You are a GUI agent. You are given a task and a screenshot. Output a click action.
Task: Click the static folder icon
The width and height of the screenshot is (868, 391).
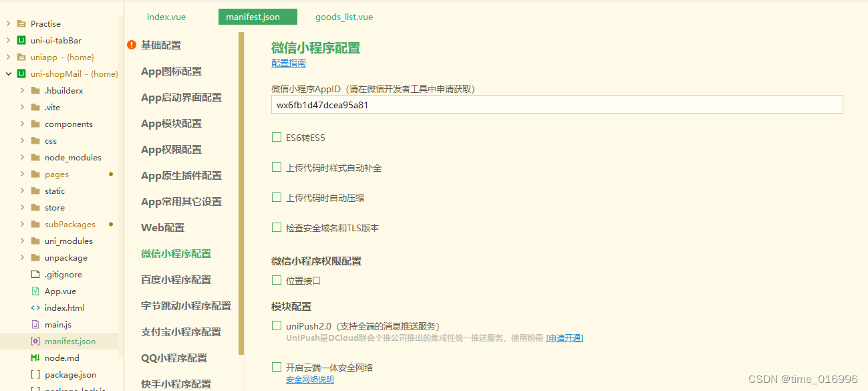click(x=35, y=190)
